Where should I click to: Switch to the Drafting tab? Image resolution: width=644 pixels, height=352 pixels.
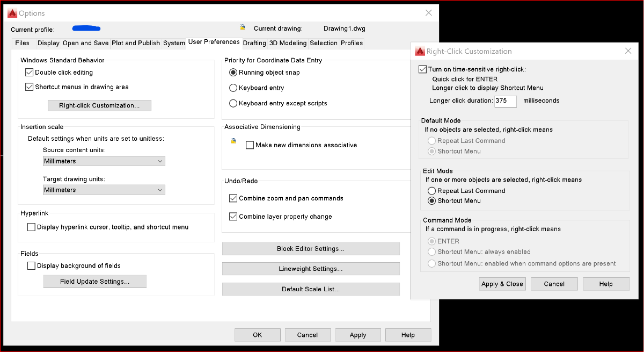pos(254,43)
